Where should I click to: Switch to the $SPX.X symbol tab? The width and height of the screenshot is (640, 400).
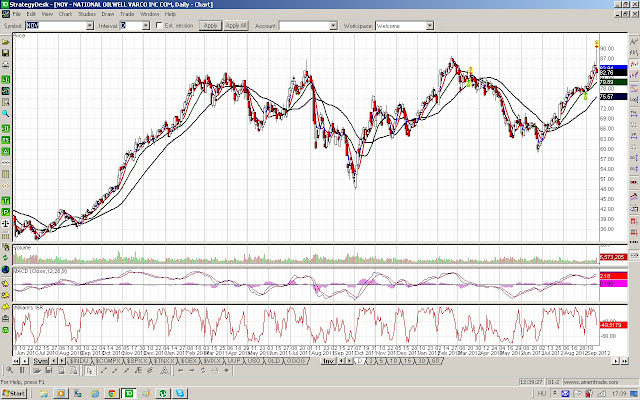coord(136,361)
